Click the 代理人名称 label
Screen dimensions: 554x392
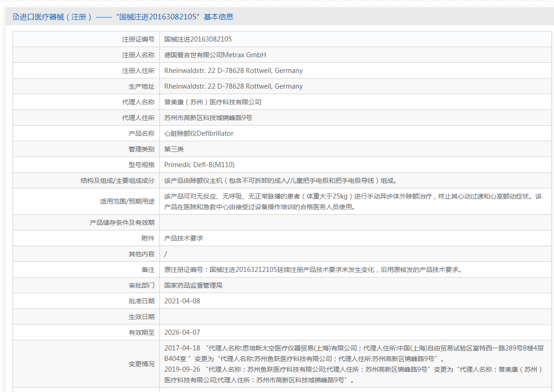[138, 102]
